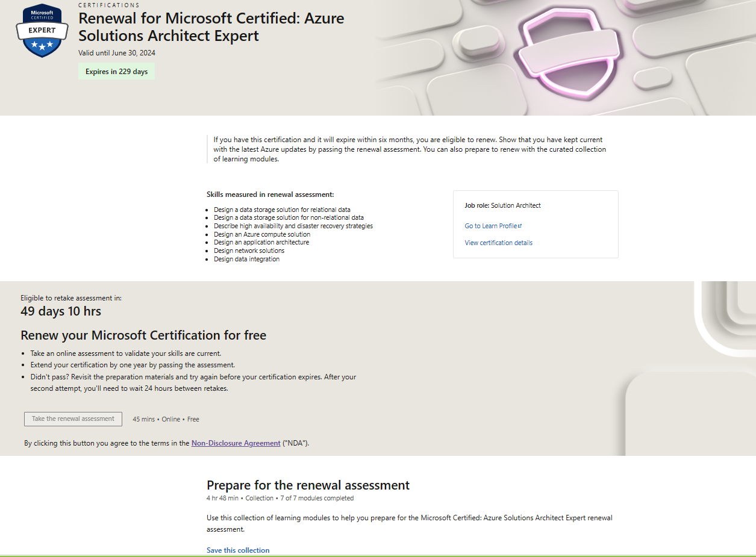
Task: Open the View certification details link
Action: click(x=498, y=243)
